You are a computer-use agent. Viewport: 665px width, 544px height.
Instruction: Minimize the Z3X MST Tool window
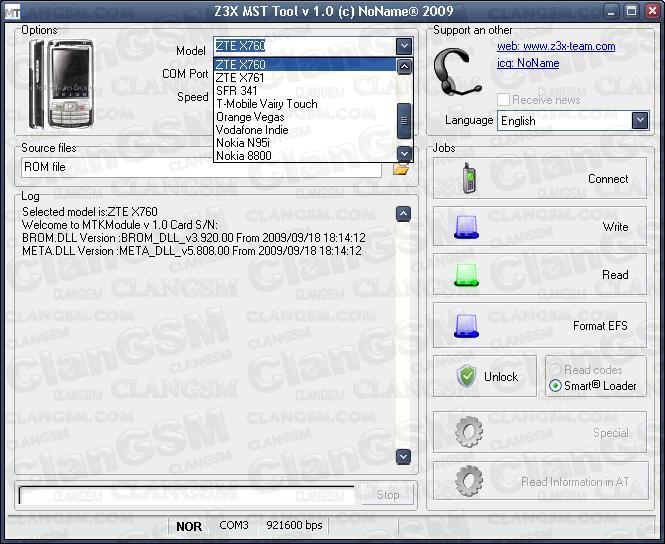[x=611, y=11]
